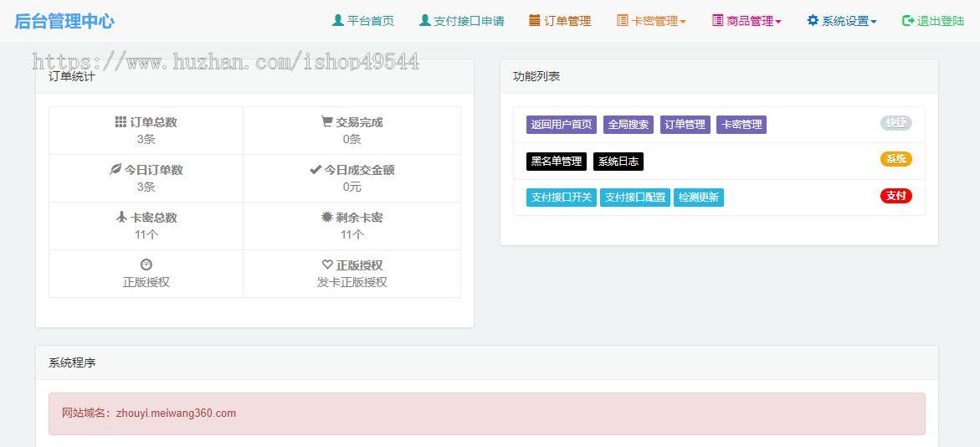Click the black 黑名单管理 button
This screenshot has width=980, height=447.
pyautogui.click(x=557, y=162)
